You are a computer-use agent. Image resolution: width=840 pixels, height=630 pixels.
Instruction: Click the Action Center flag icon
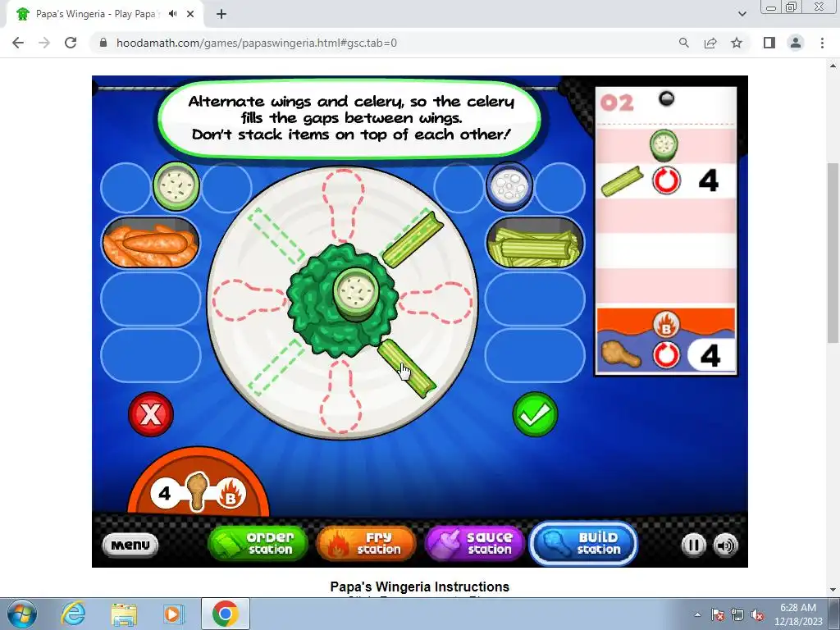[718, 614]
